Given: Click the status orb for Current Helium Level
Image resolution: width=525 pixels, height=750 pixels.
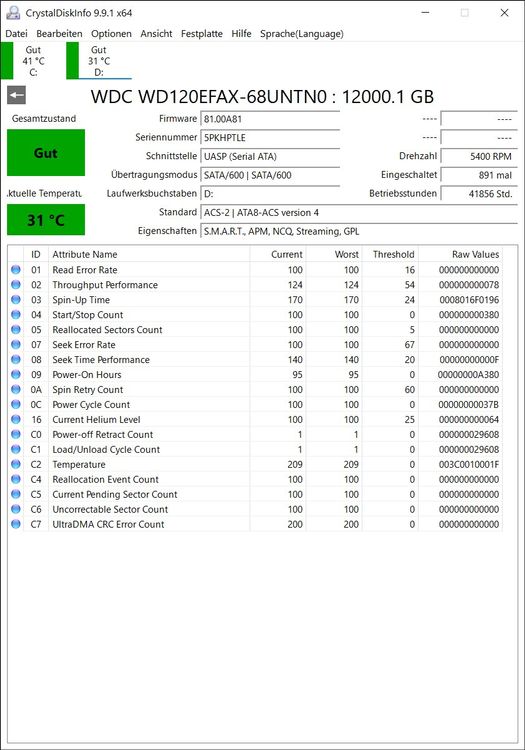Looking at the screenshot, I should pyautogui.click(x=16, y=419).
